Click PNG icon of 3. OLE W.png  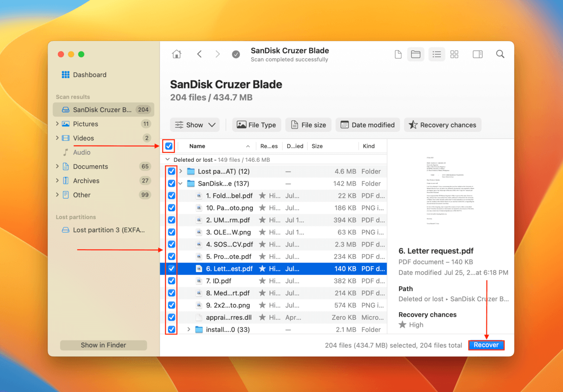tap(199, 232)
